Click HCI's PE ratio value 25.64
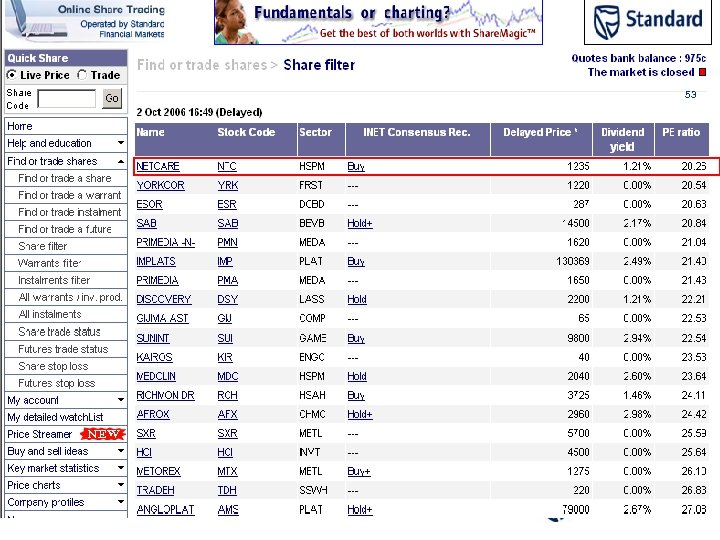The image size is (720, 540). [x=694, y=452]
